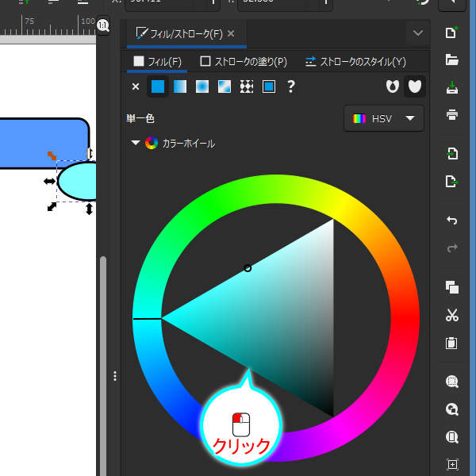
Task: Click the redo arrow icon
Action: click(451, 248)
